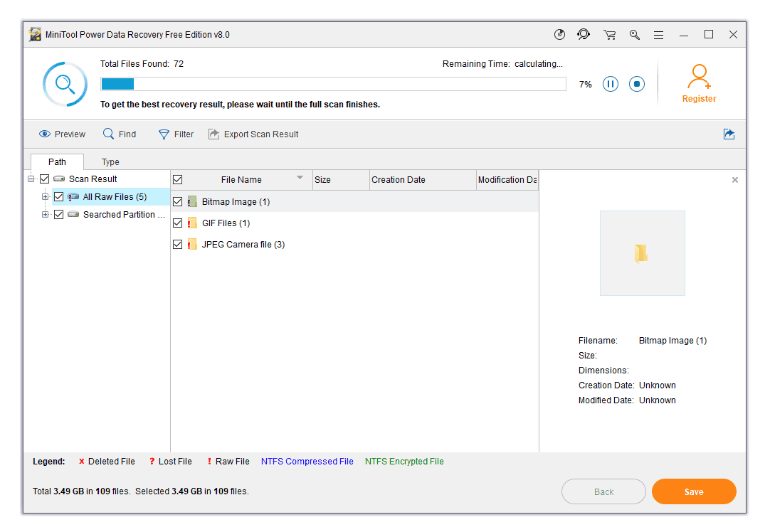Click the Searched Partition drive icon
Image resolution: width=765 pixels, height=532 pixels.
tap(73, 214)
